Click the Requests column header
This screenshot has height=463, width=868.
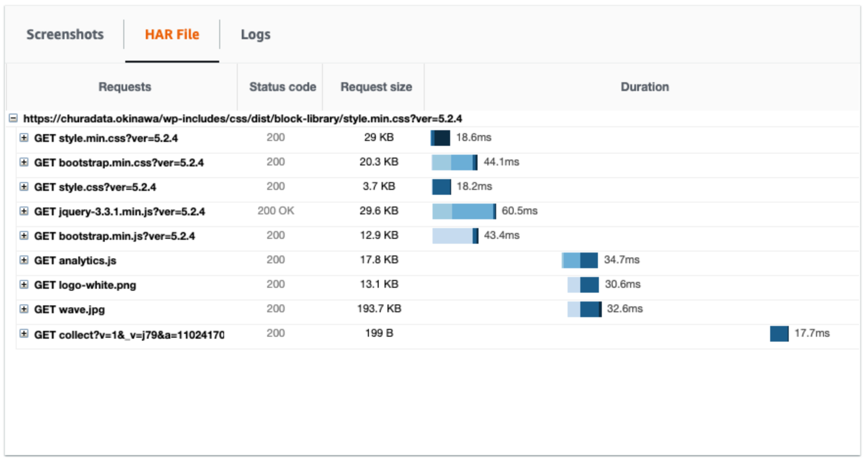(125, 87)
